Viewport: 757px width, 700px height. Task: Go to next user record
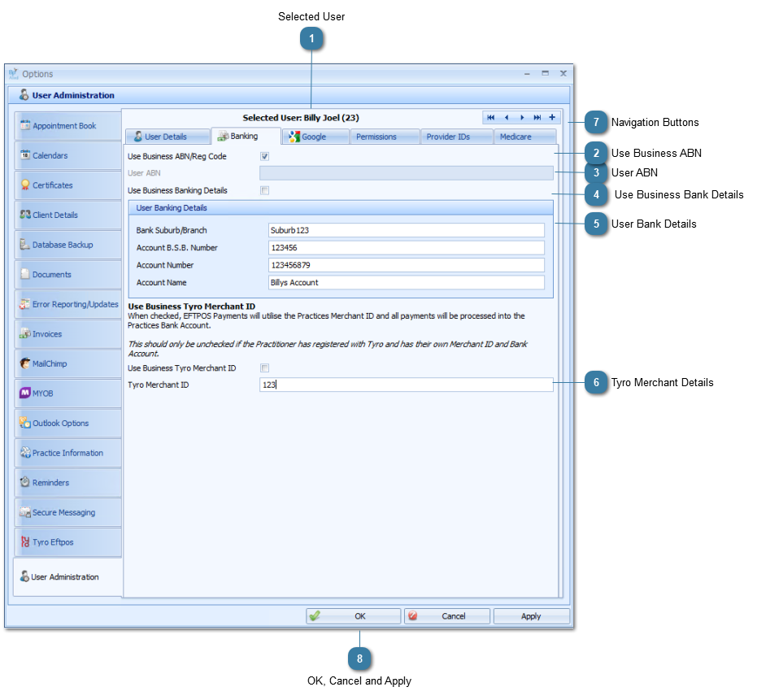[x=522, y=117]
